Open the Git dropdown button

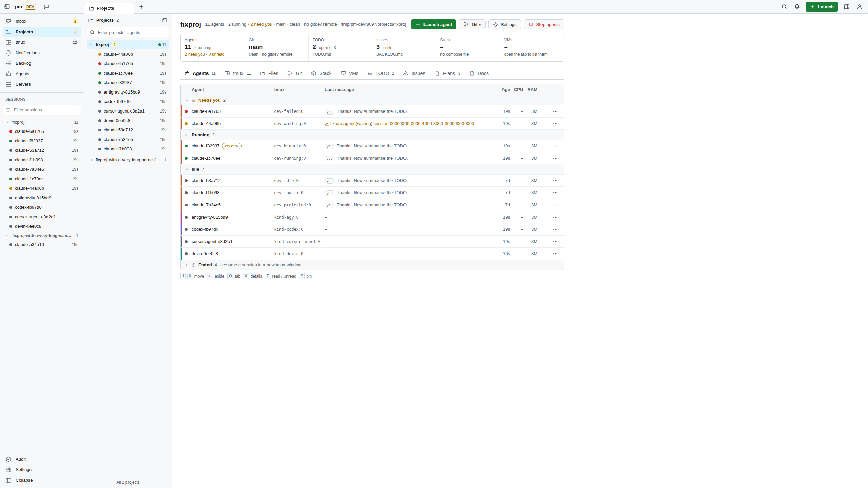pyautogui.click(x=472, y=24)
